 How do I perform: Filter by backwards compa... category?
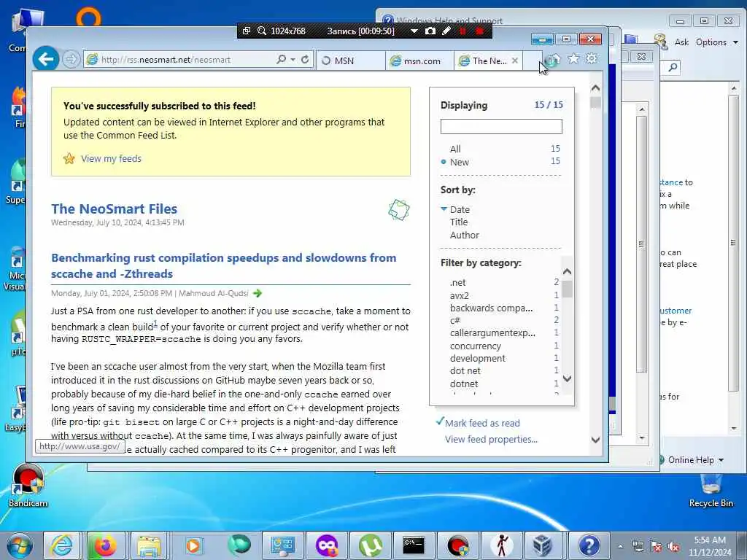tap(491, 308)
